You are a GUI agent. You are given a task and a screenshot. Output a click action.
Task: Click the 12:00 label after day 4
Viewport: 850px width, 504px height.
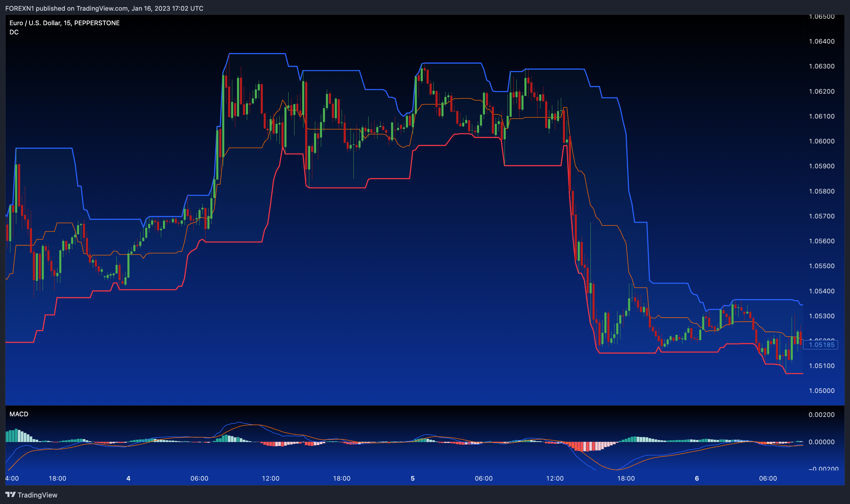pyautogui.click(x=271, y=479)
